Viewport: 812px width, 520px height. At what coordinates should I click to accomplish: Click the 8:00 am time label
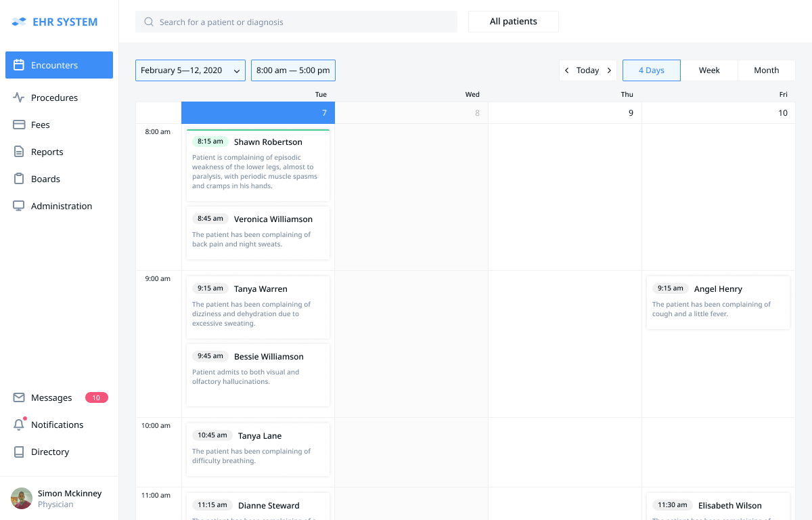click(158, 132)
